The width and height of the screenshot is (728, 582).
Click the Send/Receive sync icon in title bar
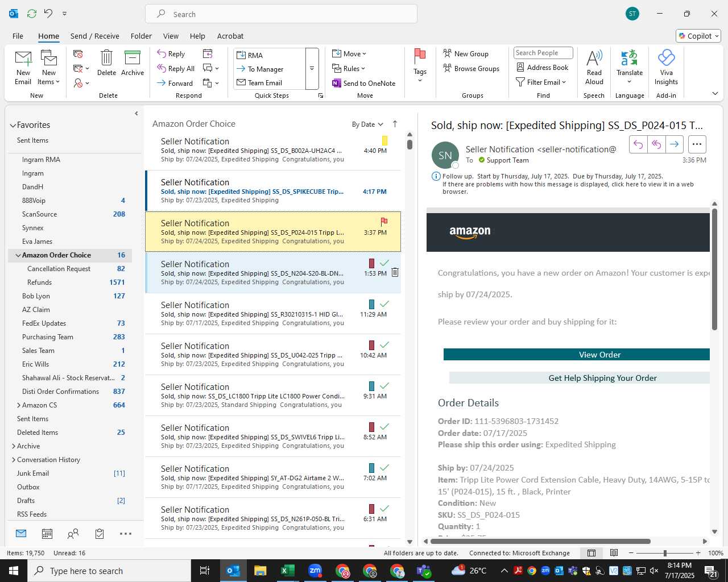point(32,14)
